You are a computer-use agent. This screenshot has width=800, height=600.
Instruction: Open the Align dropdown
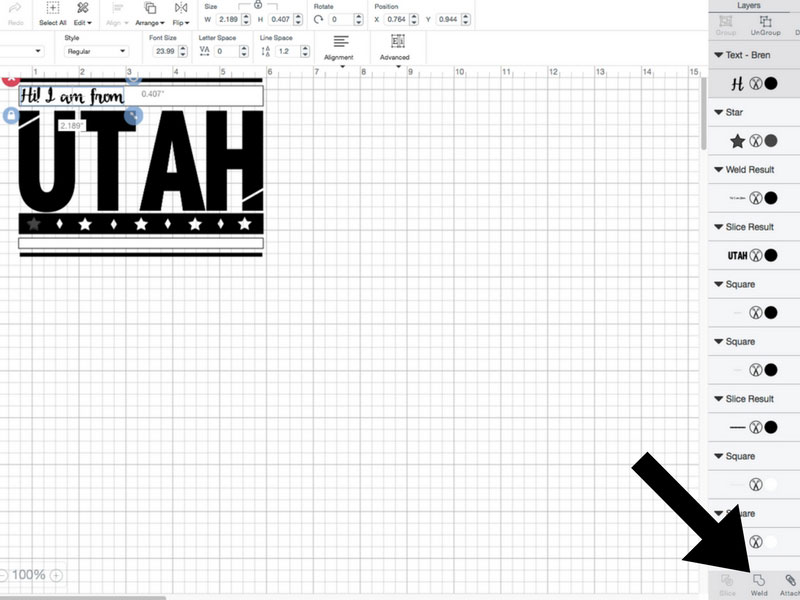(118, 14)
